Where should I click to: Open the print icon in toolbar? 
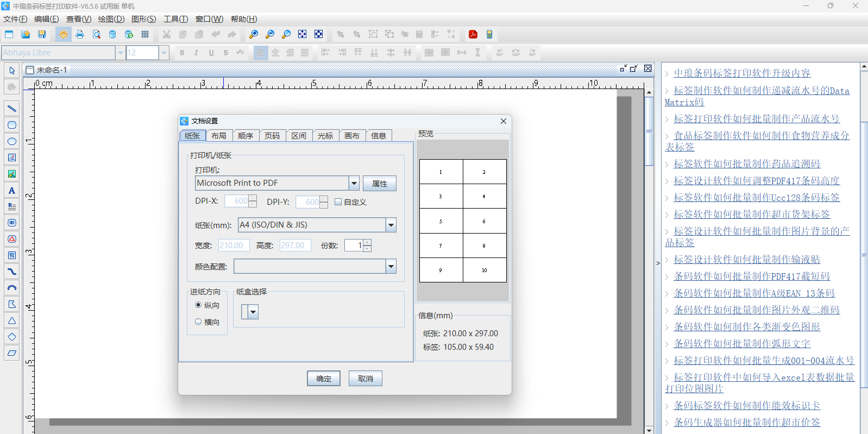(x=80, y=34)
